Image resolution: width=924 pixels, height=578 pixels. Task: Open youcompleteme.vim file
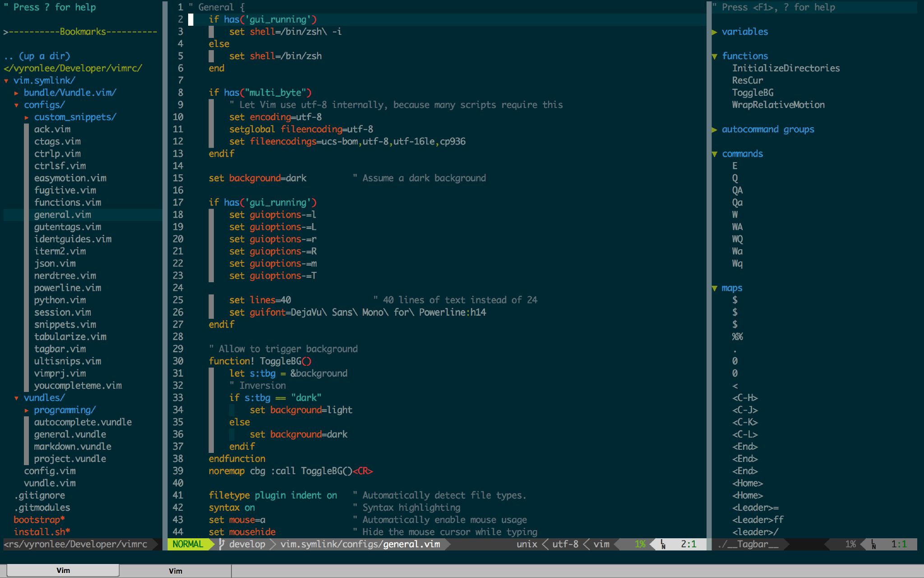click(x=78, y=386)
